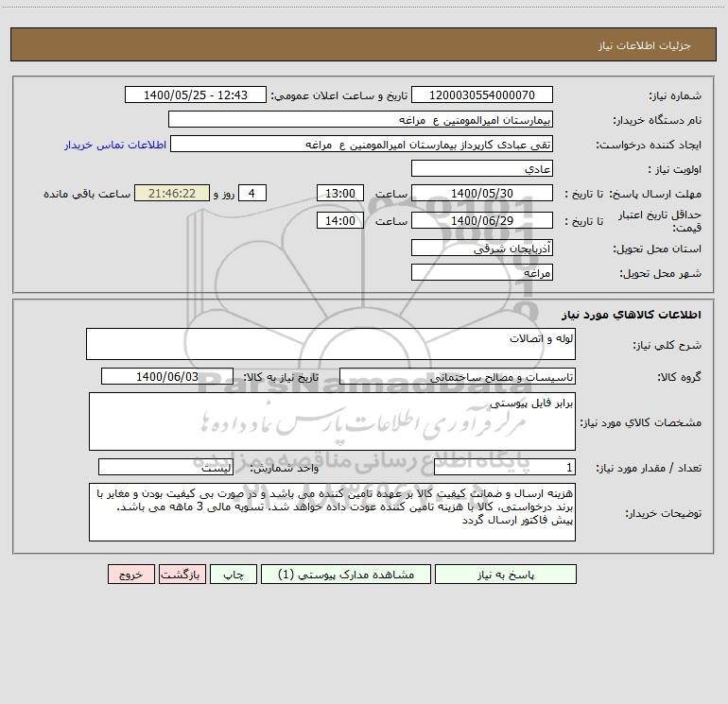Screen dimensions: 728x704
Task: Click the deadline time field 13:00
Action: point(339,193)
